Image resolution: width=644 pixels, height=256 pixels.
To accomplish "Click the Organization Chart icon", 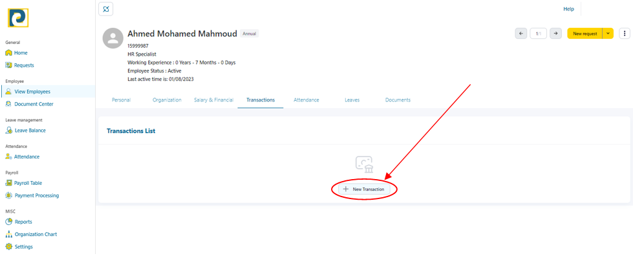I will (8, 234).
